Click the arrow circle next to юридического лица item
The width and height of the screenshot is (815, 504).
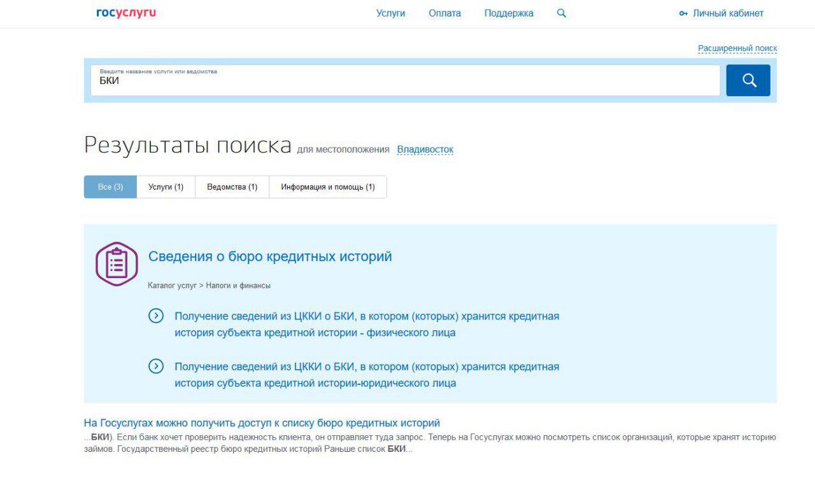pyautogui.click(x=156, y=366)
